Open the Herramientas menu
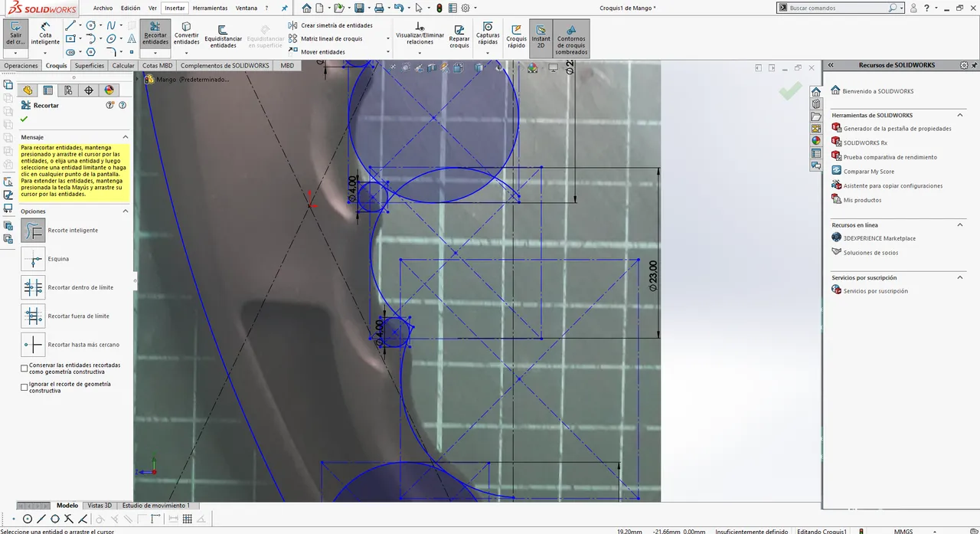 (210, 8)
